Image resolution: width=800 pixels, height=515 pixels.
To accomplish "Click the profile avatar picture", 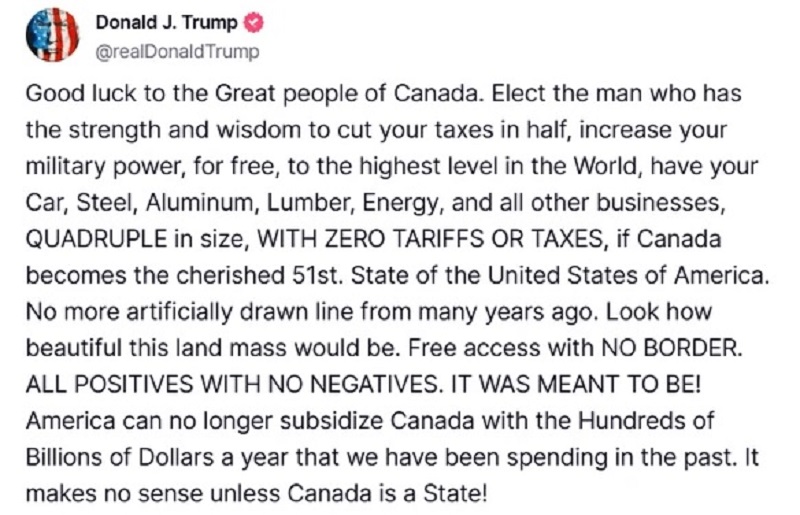I will click(x=50, y=35).
